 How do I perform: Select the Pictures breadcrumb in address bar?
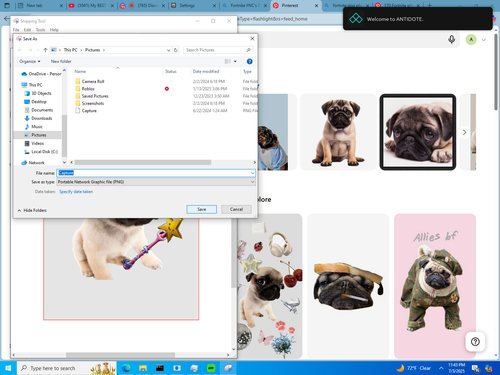(93, 50)
